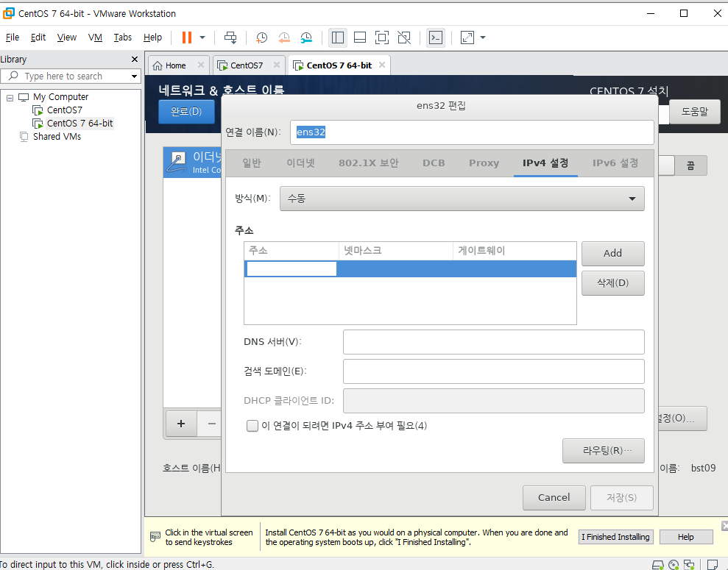Click the 저장(S) save button
Screen dimensions: 728x570
(x=622, y=498)
